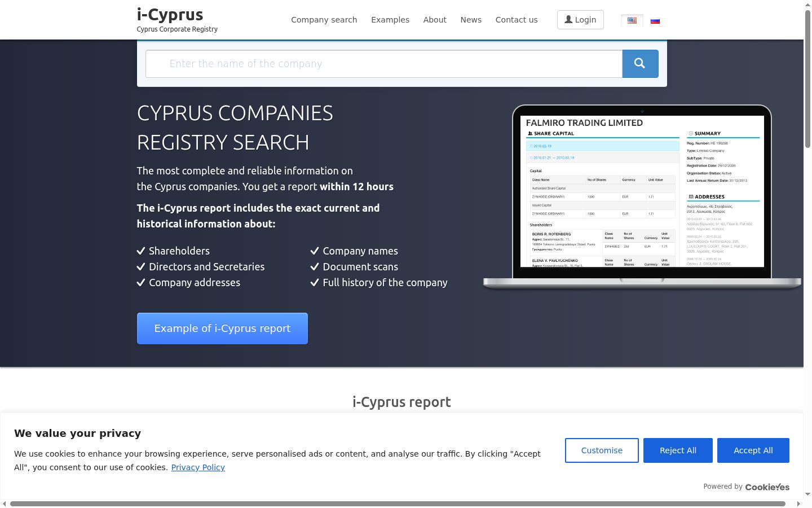Viewport: 812px width, 508px height.
Task: Switch language with the Russian flag icon
Action: click(x=655, y=21)
